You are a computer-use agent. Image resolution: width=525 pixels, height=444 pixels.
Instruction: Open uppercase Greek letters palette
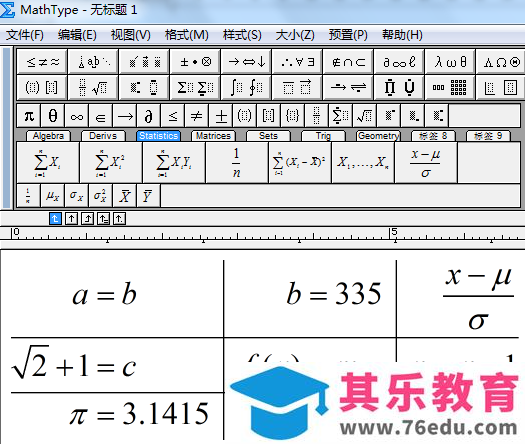[501, 62]
